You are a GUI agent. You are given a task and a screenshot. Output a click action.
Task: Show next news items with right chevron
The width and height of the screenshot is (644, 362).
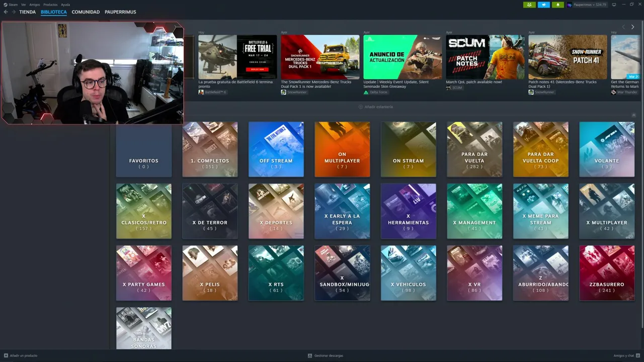click(x=632, y=27)
